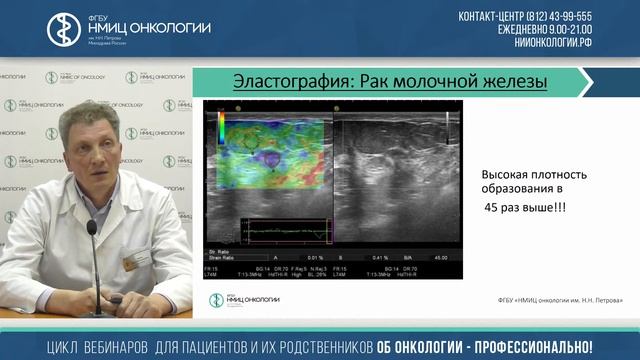The width and height of the screenshot is (640, 360).
Task: Click the 0.01 % strain value for A
Action: click(x=315, y=258)
